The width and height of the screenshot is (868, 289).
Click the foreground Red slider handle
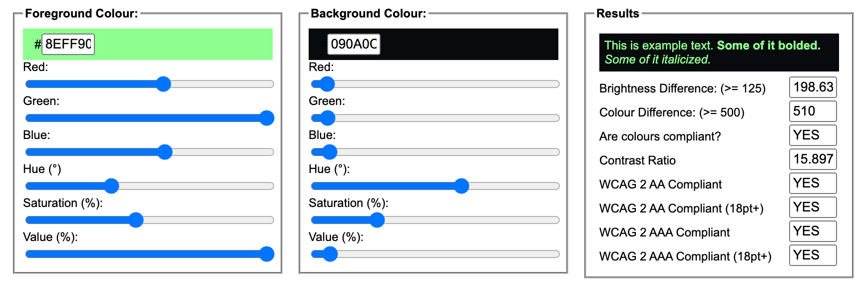[x=163, y=84]
